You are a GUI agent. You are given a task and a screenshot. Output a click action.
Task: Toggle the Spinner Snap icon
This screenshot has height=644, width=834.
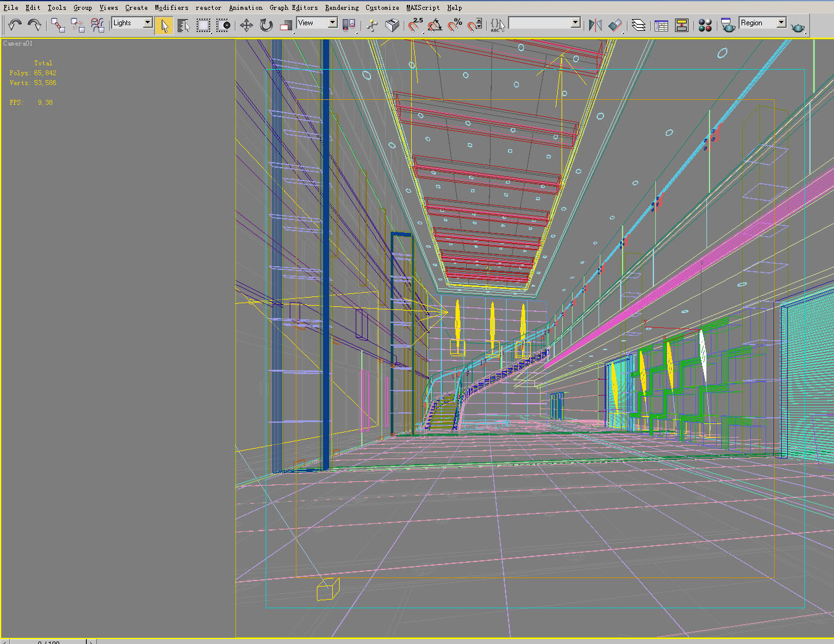click(475, 25)
